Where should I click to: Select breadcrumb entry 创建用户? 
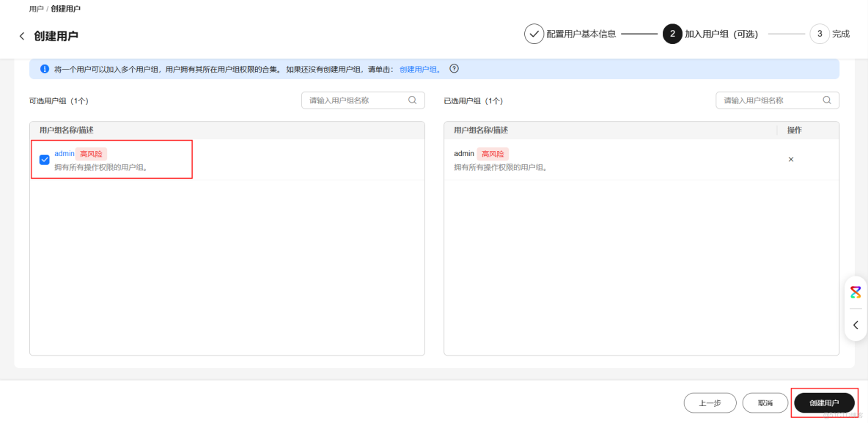(x=65, y=9)
